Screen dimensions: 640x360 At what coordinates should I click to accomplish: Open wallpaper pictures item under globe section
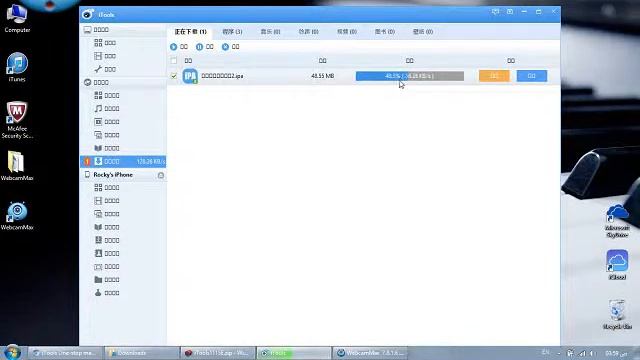point(122,135)
